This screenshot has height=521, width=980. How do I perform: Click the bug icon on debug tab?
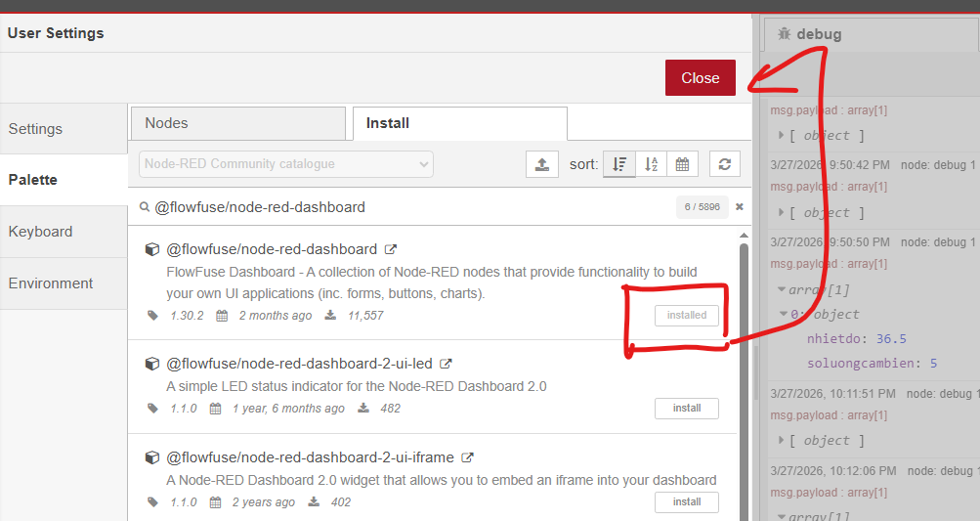tap(784, 34)
